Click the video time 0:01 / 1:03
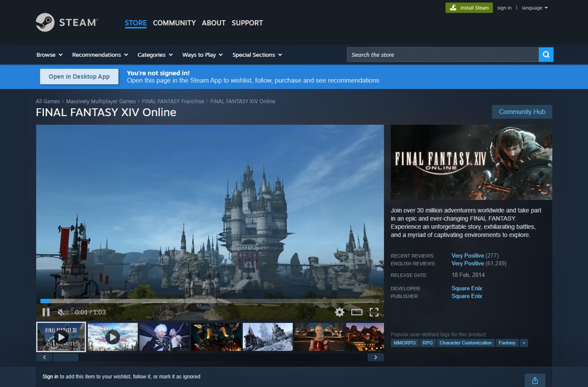588x387 pixels. [x=90, y=312]
